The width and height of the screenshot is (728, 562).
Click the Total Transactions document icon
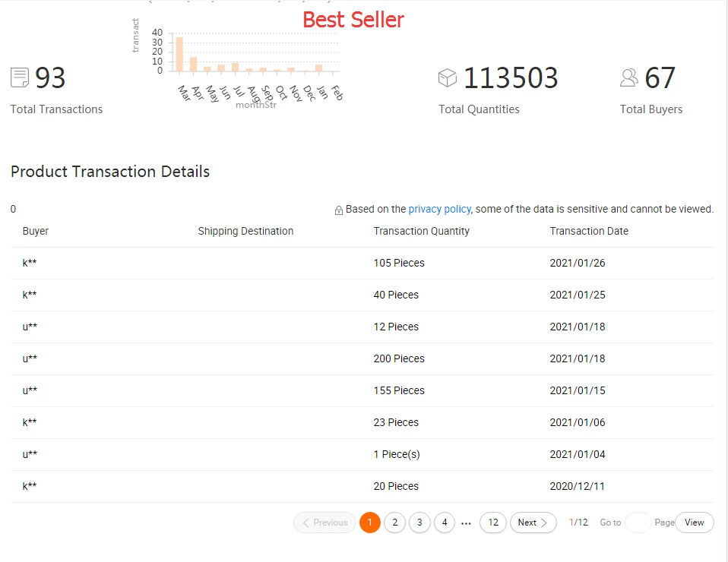coord(20,77)
